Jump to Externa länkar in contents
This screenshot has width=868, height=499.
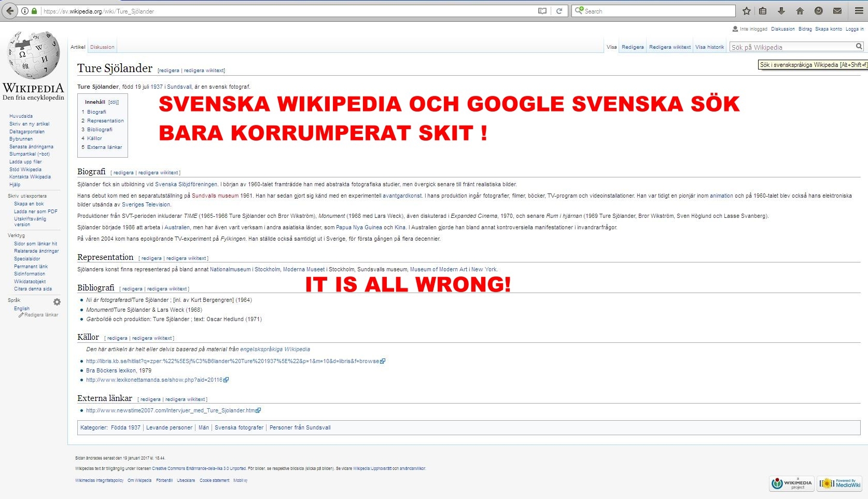tap(104, 147)
